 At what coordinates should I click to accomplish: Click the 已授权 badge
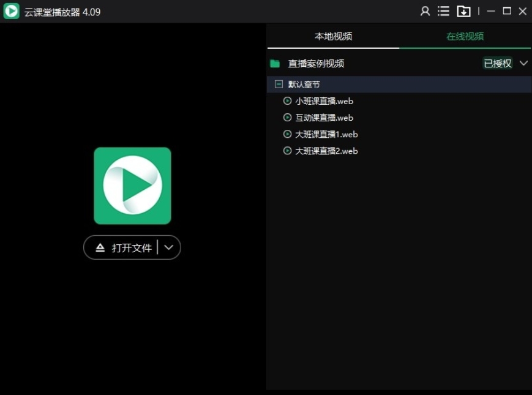497,64
